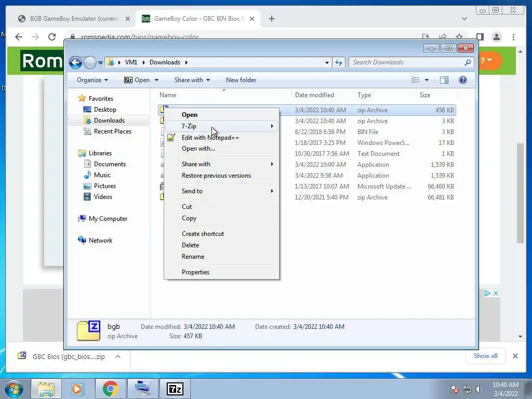Open Videos library
The height and width of the screenshot is (399, 532).
pyautogui.click(x=103, y=197)
